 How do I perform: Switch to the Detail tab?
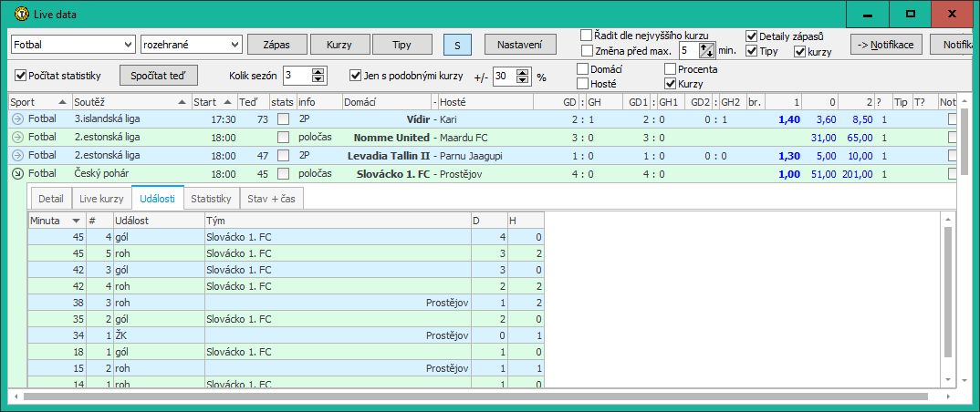[51, 199]
